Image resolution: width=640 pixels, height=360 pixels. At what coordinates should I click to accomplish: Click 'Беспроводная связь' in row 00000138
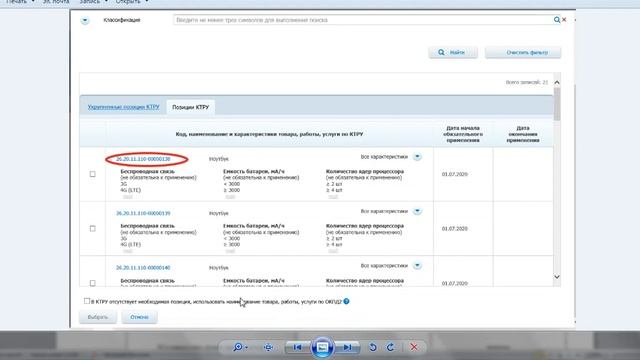(x=147, y=171)
